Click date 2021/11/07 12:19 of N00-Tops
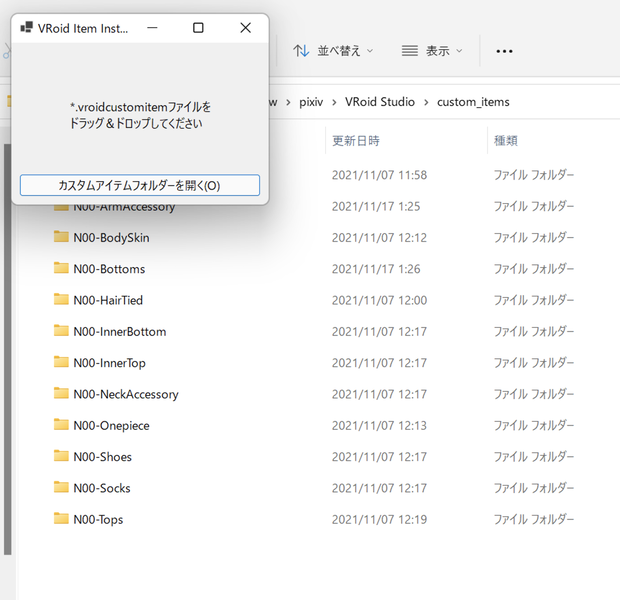The height and width of the screenshot is (600, 620). pyautogui.click(x=379, y=519)
